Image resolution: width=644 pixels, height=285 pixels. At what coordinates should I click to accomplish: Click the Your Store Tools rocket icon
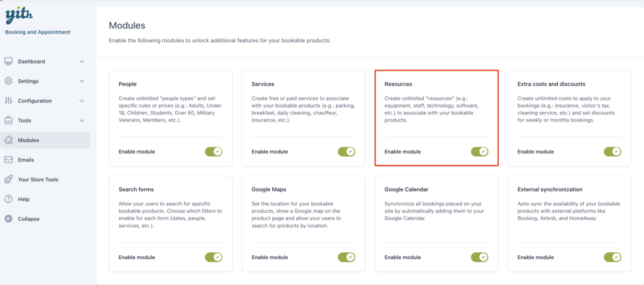coord(8,179)
